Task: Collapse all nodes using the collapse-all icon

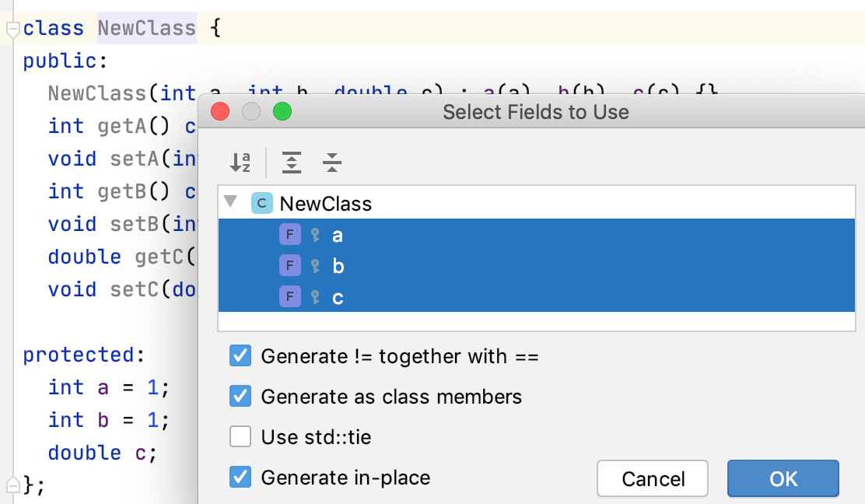Action: pyautogui.click(x=332, y=163)
